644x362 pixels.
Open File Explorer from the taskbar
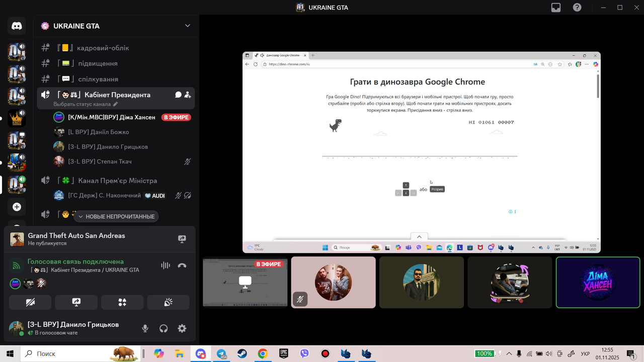tap(180, 353)
